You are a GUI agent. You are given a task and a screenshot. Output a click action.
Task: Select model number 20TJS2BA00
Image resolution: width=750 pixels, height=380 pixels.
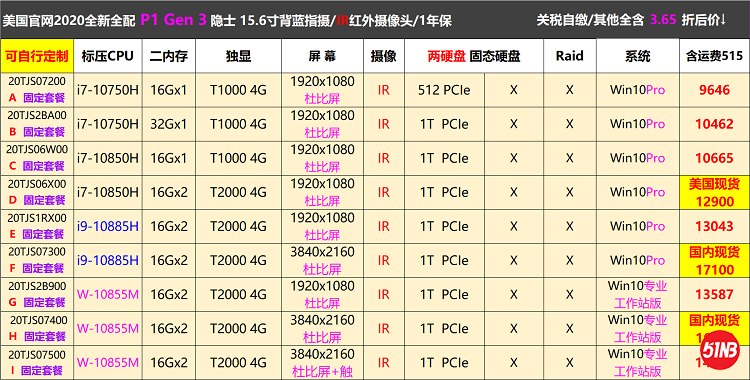37,115
